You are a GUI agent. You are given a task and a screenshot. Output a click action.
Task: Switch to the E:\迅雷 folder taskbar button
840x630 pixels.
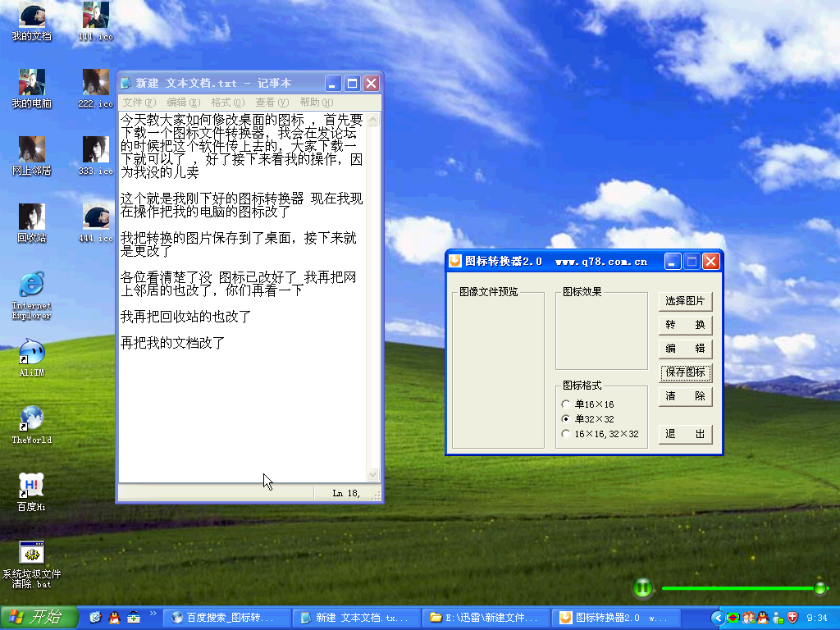487,618
